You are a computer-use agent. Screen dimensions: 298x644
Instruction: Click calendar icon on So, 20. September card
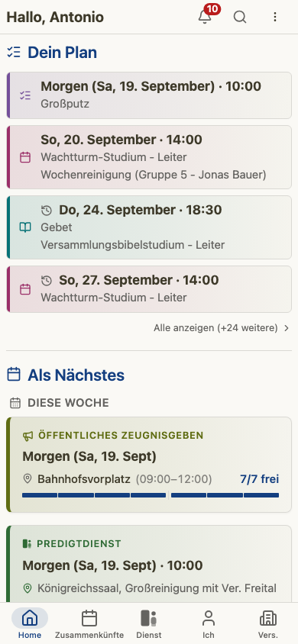pos(25,157)
